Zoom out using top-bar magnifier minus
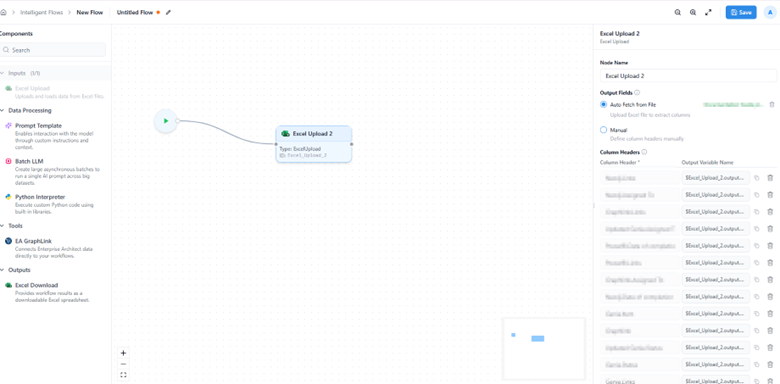780x384 pixels. pyautogui.click(x=678, y=12)
